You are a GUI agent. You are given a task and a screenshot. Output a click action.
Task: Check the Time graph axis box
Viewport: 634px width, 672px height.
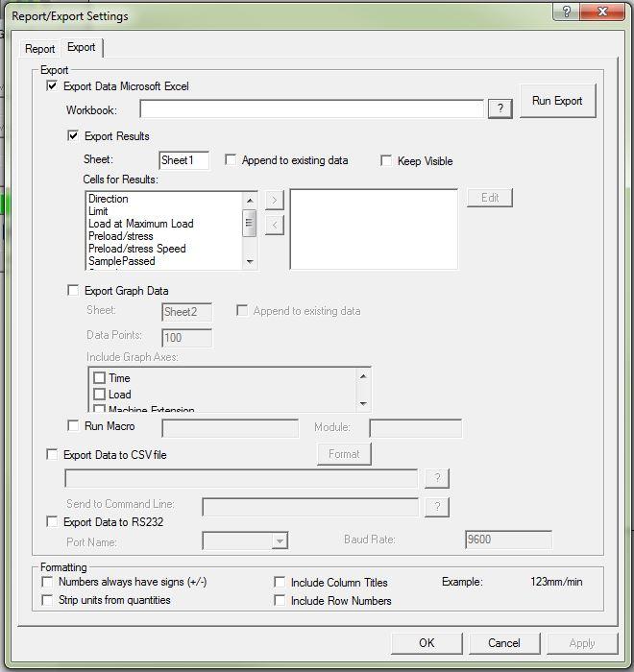pyautogui.click(x=100, y=377)
